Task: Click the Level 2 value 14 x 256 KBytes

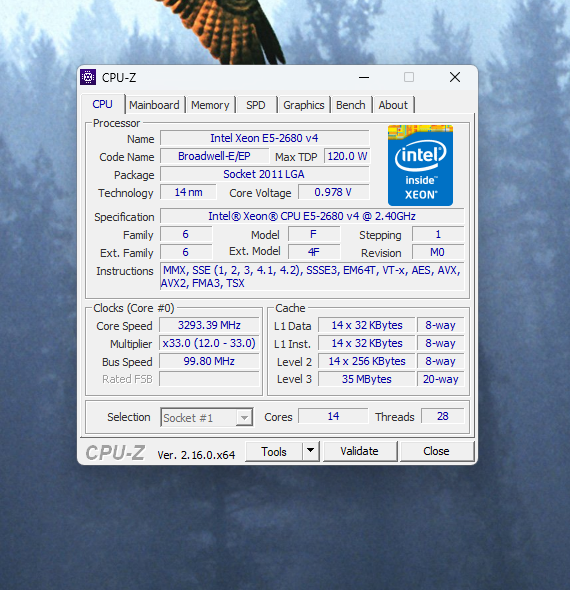Action: 367,361
